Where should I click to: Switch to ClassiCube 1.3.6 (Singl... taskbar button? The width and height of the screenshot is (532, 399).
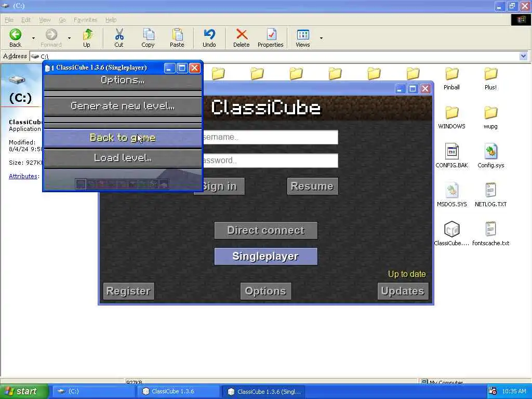263,392
